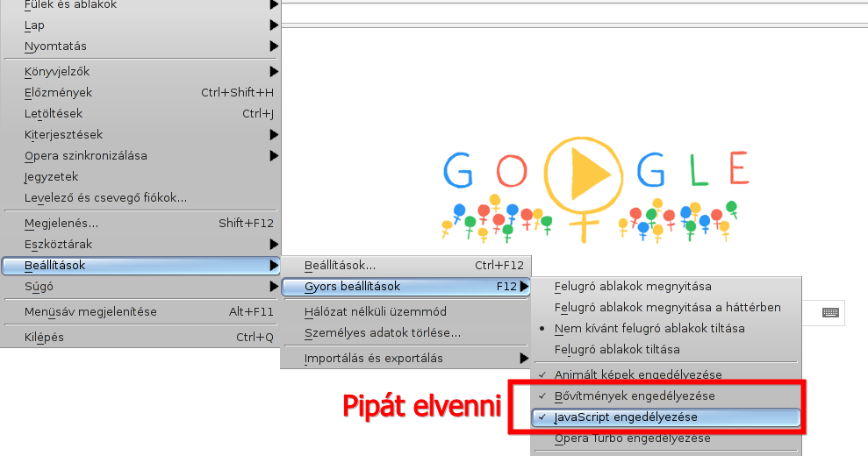Select Felugró ablakok tiltása option

click(666, 349)
